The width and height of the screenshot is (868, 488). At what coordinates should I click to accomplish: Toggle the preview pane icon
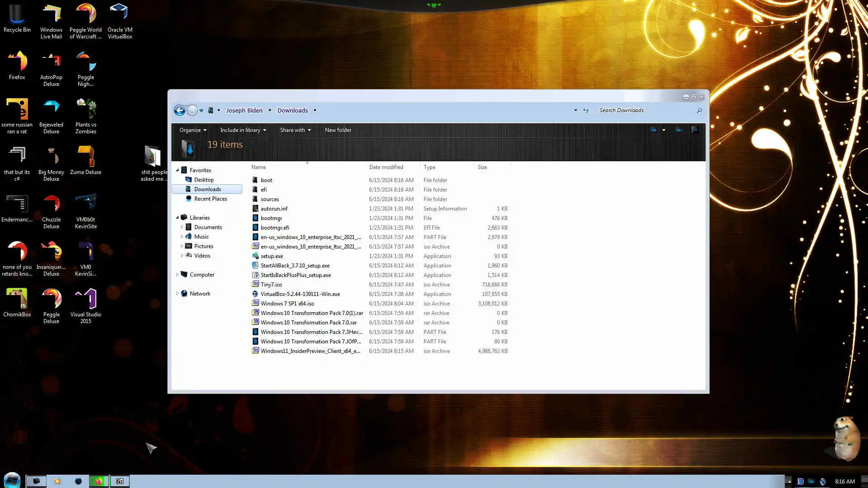pos(679,130)
